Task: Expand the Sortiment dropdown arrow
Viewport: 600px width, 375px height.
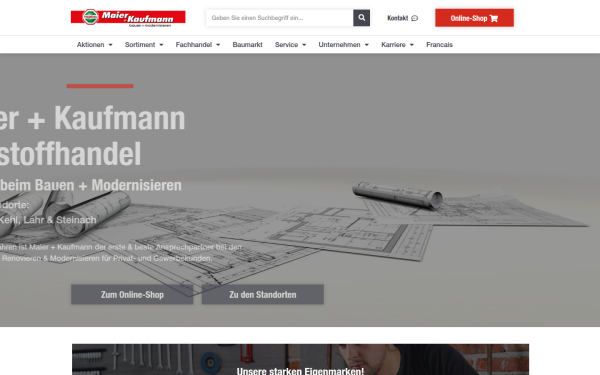Action: pyautogui.click(x=161, y=45)
